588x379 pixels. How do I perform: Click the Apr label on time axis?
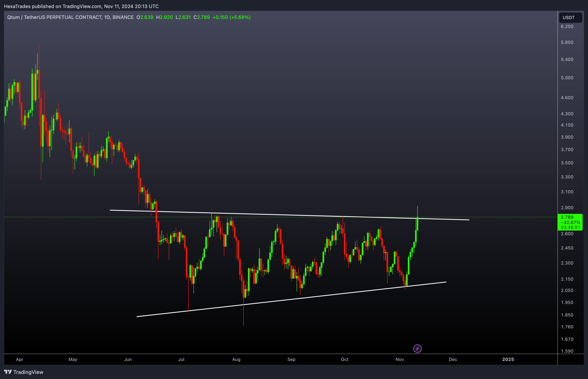pos(20,359)
